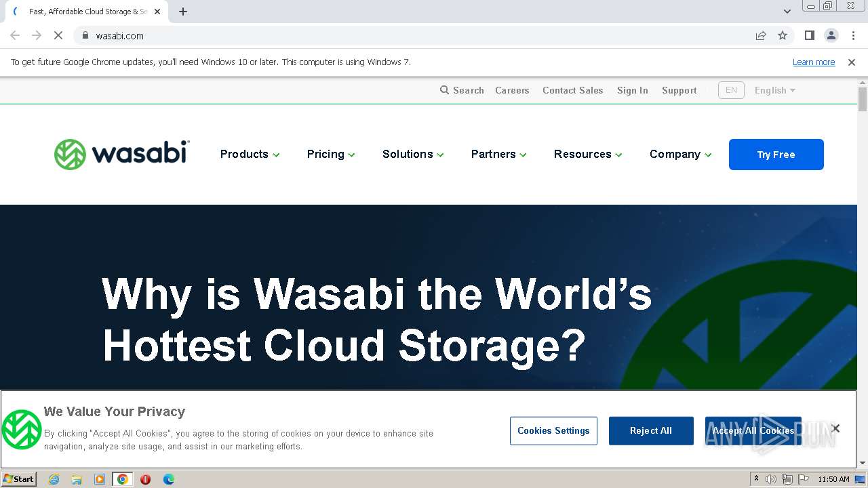
Task: Open Contact Sales link
Action: pyautogui.click(x=573, y=90)
